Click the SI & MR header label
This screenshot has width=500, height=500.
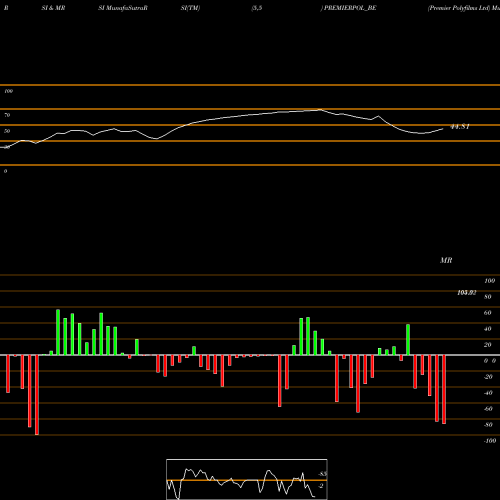(x=53, y=8)
